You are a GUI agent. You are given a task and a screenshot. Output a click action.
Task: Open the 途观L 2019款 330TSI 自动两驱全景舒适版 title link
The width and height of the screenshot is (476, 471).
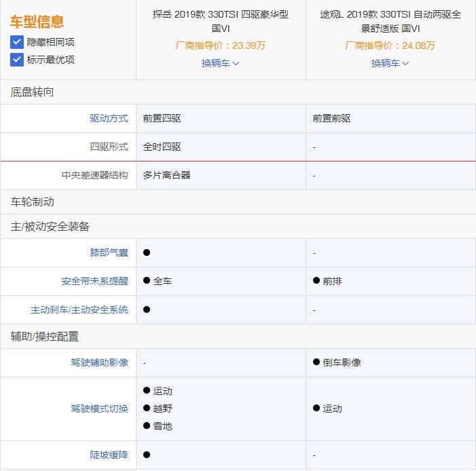[x=390, y=21]
